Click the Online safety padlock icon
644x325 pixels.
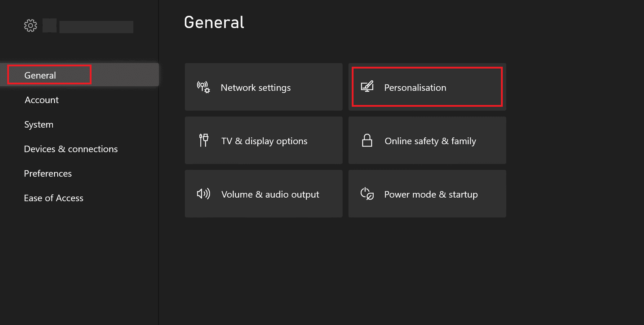coord(367,140)
